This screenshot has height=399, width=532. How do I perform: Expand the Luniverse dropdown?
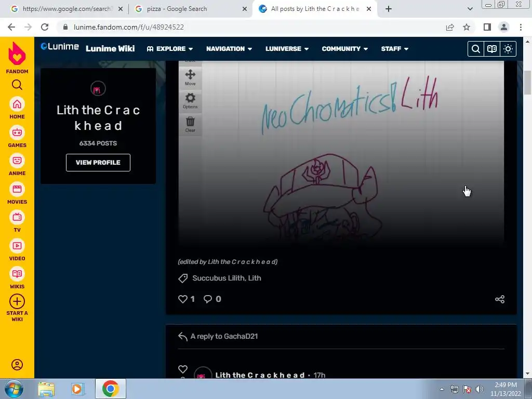tap(287, 49)
